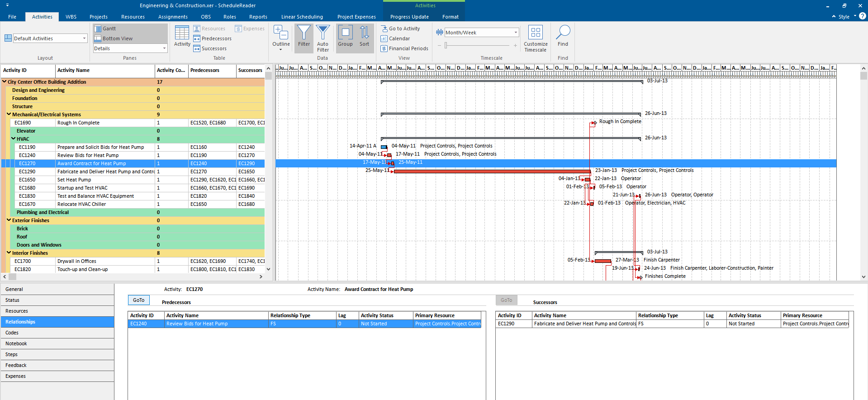The height and width of the screenshot is (400, 868).
Task: Select predecessor row EC1240 in the Relationships table
Action: click(304, 324)
